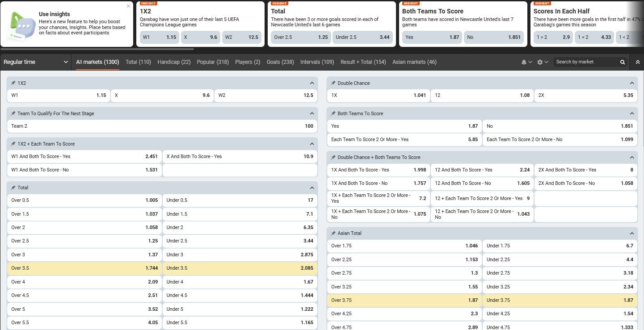
Task: Click the settings gear icon
Action: click(x=540, y=62)
